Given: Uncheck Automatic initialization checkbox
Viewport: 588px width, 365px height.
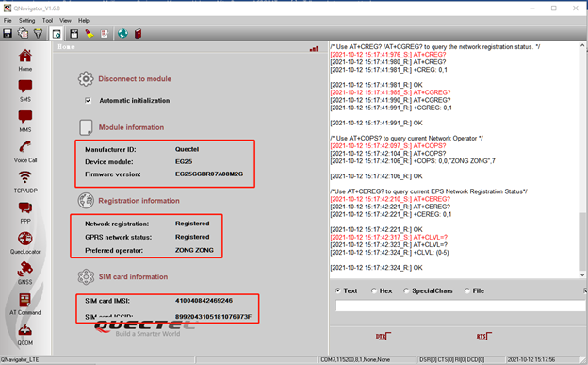Looking at the screenshot, I should 89,100.
